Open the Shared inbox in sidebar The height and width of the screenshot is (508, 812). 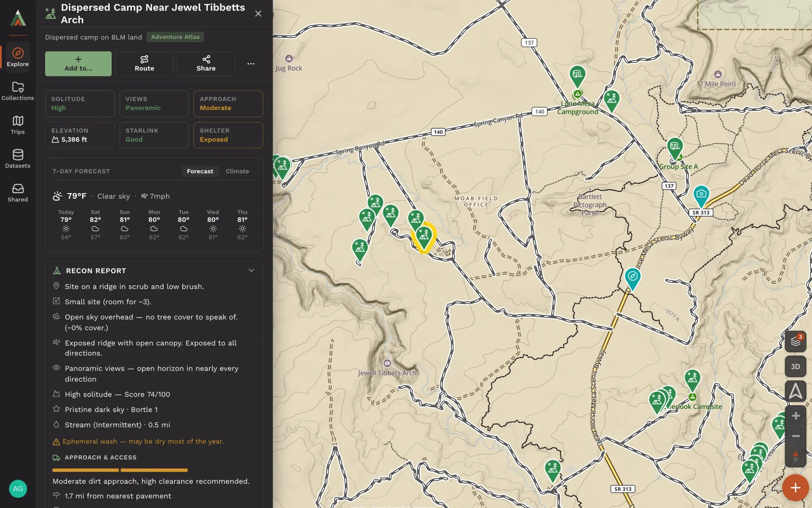pyautogui.click(x=18, y=193)
